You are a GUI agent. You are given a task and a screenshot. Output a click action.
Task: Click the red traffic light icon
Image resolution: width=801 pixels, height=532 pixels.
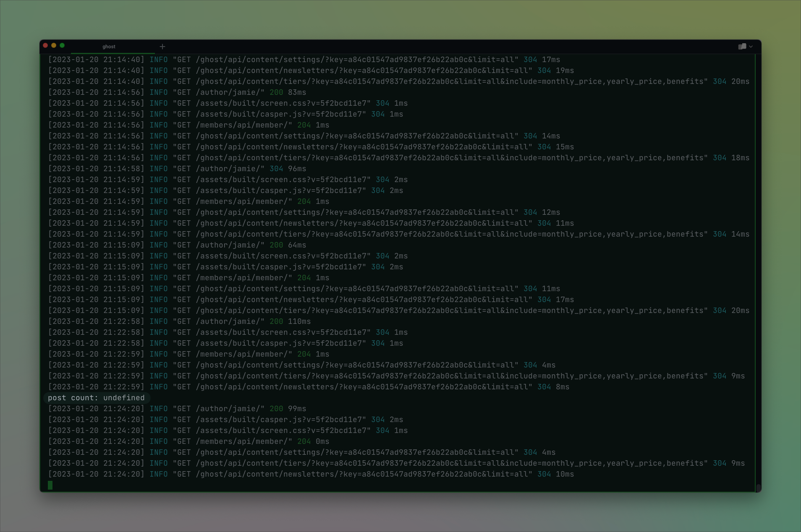(x=45, y=44)
